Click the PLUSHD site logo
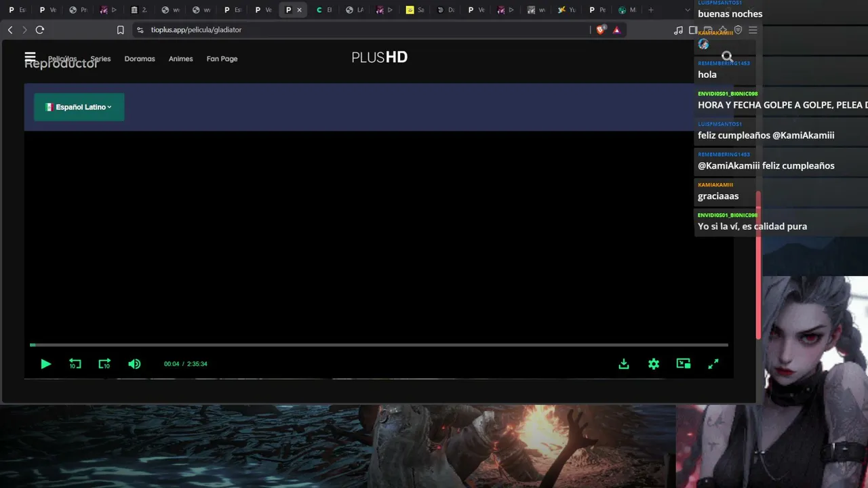868x488 pixels. coord(379,58)
